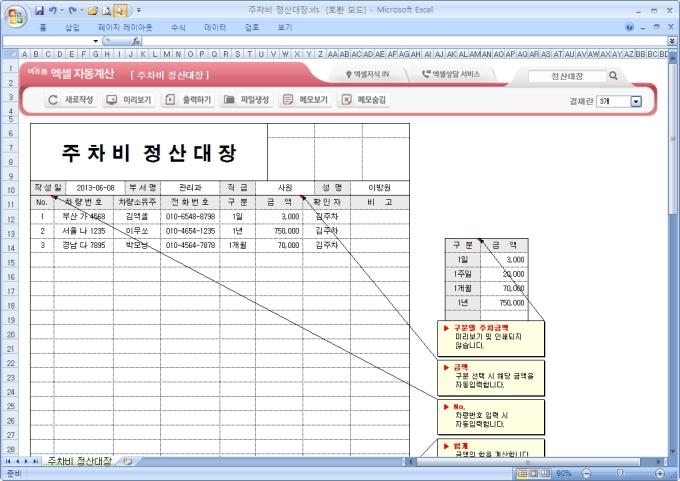Select the 1주일 cell in the price table

click(x=463, y=274)
